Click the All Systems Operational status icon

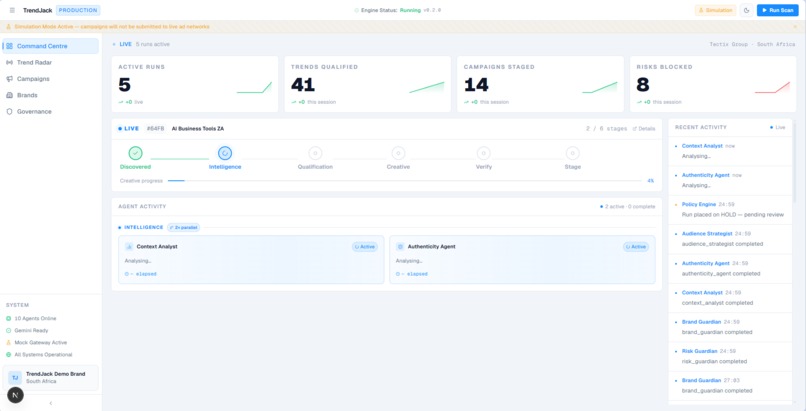coord(8,354)
